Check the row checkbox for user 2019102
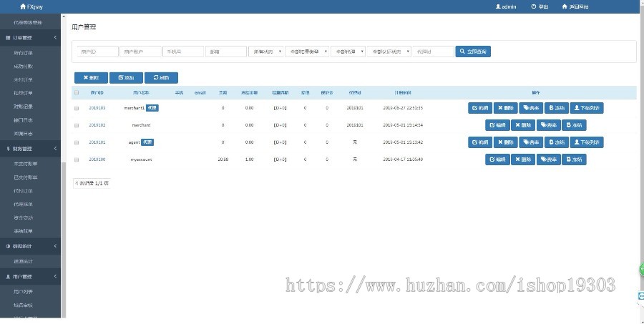Viewport: 644px width, 324px height. pyautogui.click(x=77, y=125)
